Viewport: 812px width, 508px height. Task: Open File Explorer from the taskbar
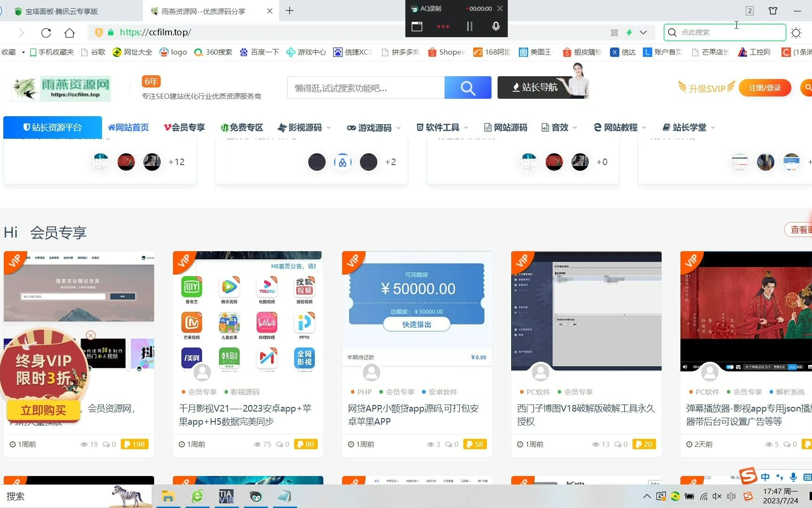tap(168, 496)
